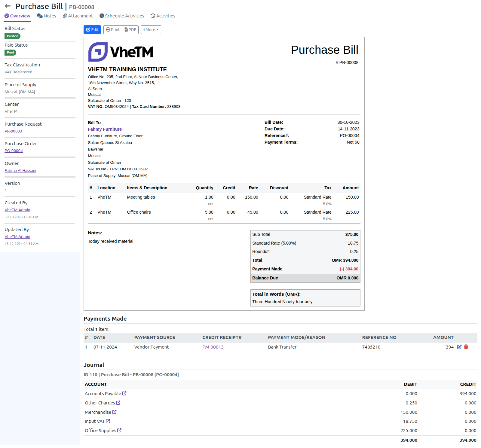Open the Activities history tab
This screenshot has height=448, width=481.
(163, 16)
